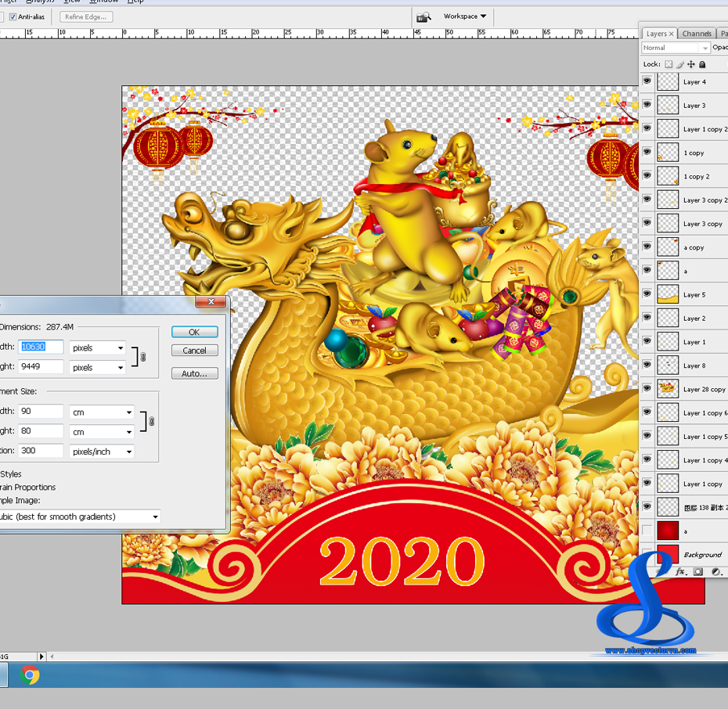Click OK to apply image size
728x709 pixels.
click(x=194, y=331)
